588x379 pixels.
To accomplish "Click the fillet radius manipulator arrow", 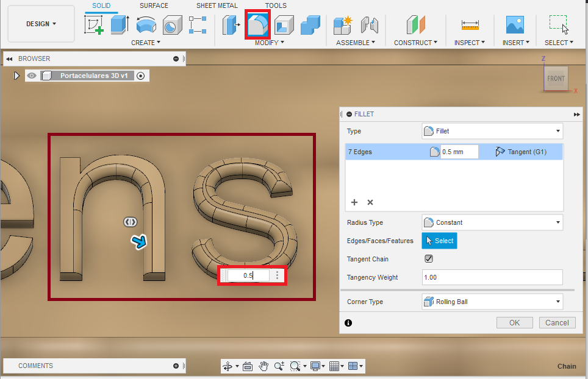I will coord(139,242).
